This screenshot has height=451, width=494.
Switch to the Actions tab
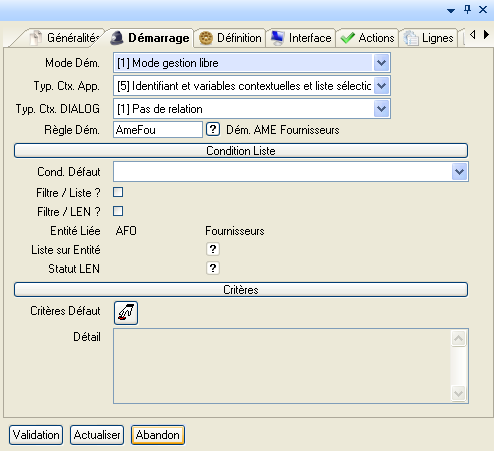(367, 38)
